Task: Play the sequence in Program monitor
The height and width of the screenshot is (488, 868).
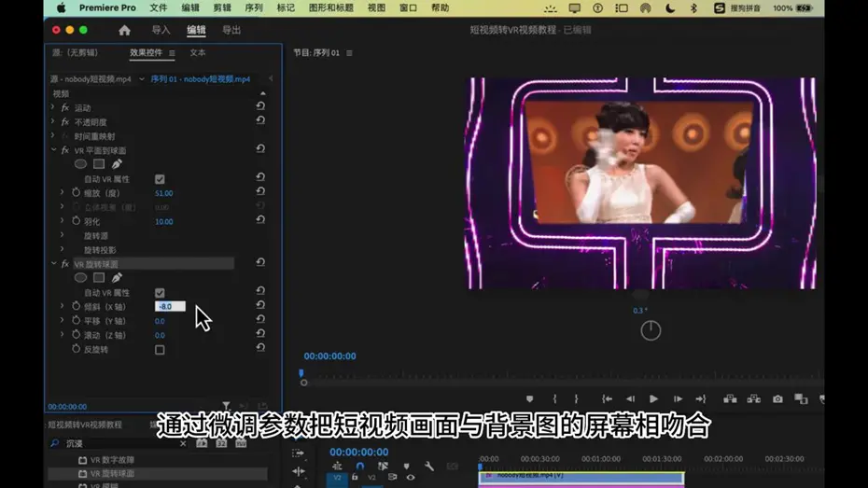Action: pos(653,399)
